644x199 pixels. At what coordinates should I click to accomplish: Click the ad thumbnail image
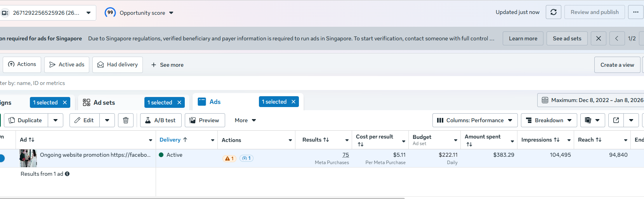tap(28, 158)
